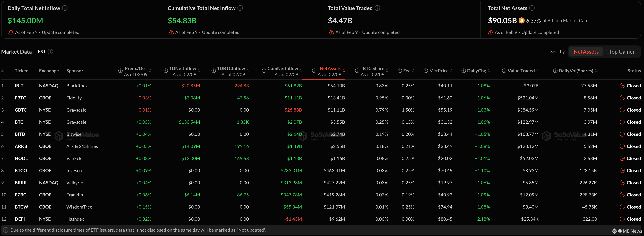644x236 pixels.
Task: Click info icon beside Cumulative Total Net Inflow
Action: [240, 8]
